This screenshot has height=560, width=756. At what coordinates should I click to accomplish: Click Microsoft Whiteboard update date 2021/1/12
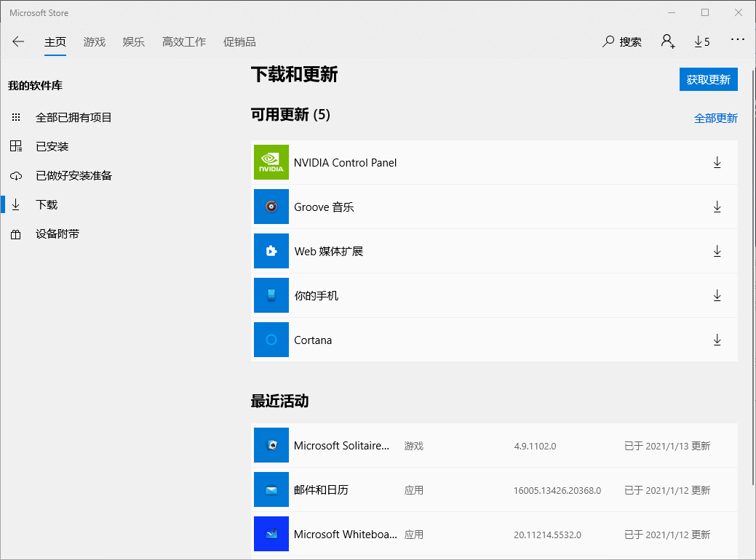667,535
